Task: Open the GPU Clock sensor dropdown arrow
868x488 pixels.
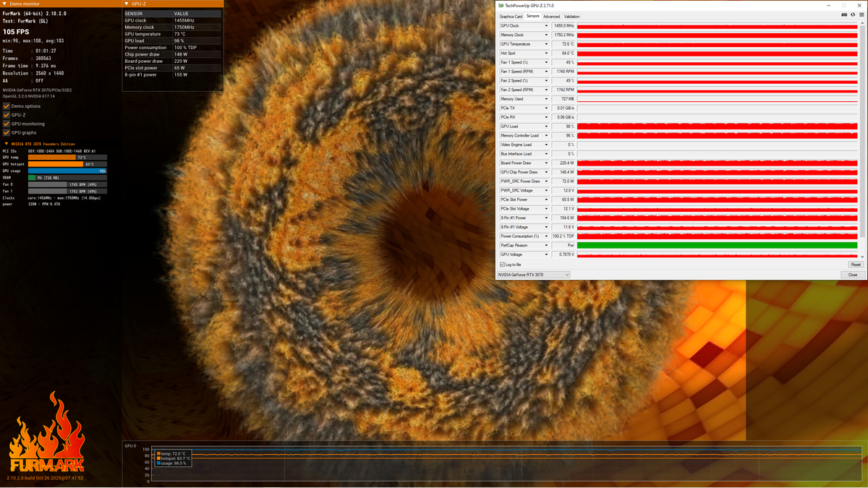Action: point(546,26)
